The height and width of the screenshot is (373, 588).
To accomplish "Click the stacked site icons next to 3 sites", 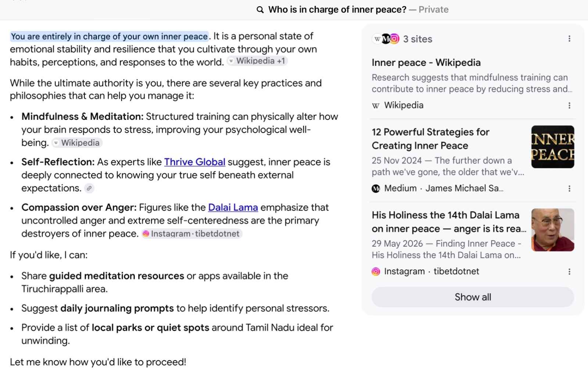I will point(386,39).
